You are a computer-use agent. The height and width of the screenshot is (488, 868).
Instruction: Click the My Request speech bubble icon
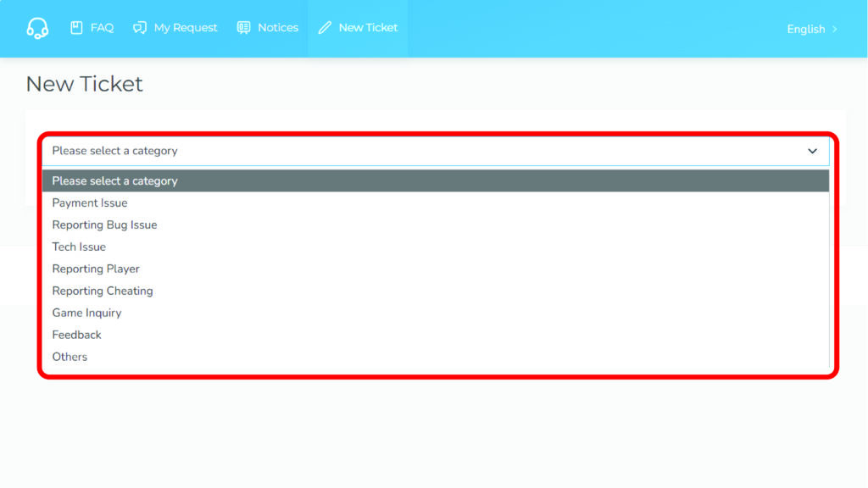tap(140, 28)
